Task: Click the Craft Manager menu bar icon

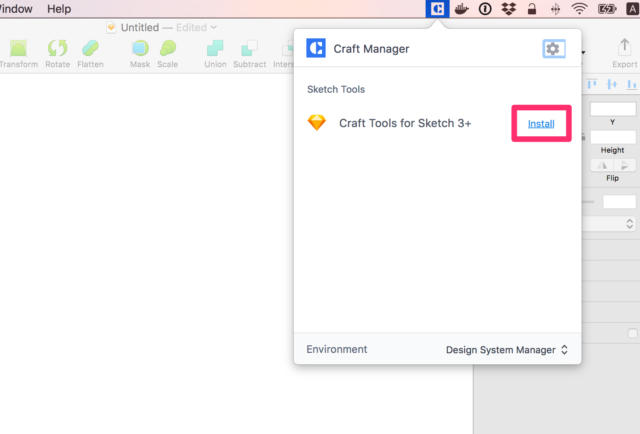Action: point(437,9)
